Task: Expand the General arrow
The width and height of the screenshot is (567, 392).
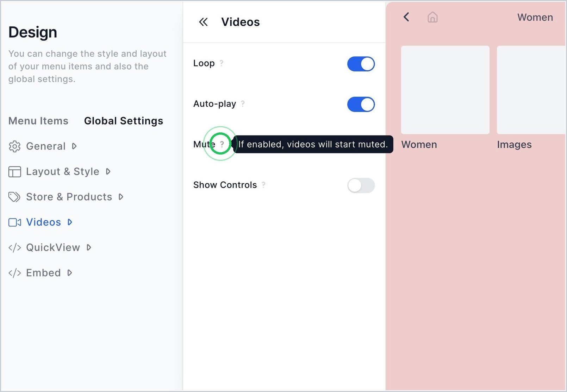Action: 74,146
